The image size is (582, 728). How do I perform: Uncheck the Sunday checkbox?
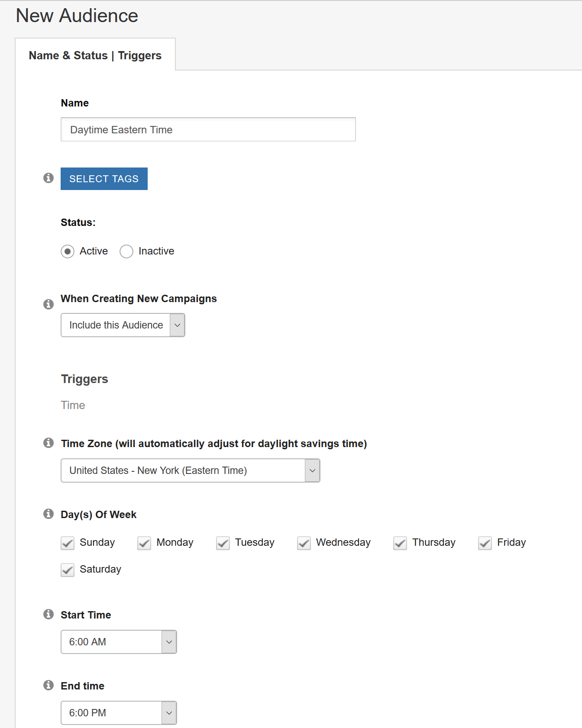(67, 544)
